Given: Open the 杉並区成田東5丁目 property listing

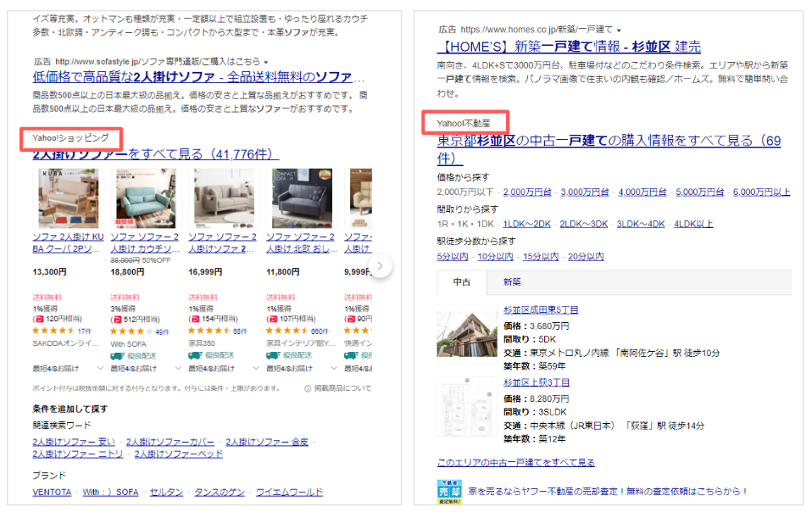Looking at the screenshot, I should coord(541,309).
